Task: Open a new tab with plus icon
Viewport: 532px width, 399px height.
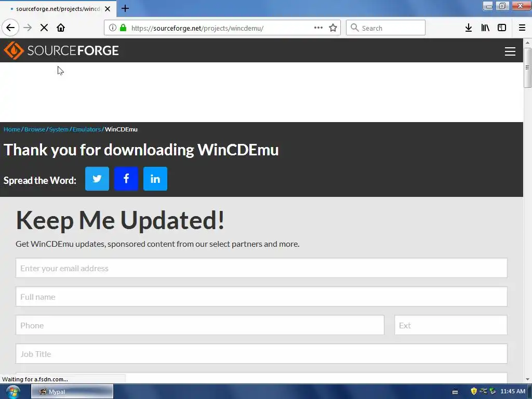Action: point(125,8)
